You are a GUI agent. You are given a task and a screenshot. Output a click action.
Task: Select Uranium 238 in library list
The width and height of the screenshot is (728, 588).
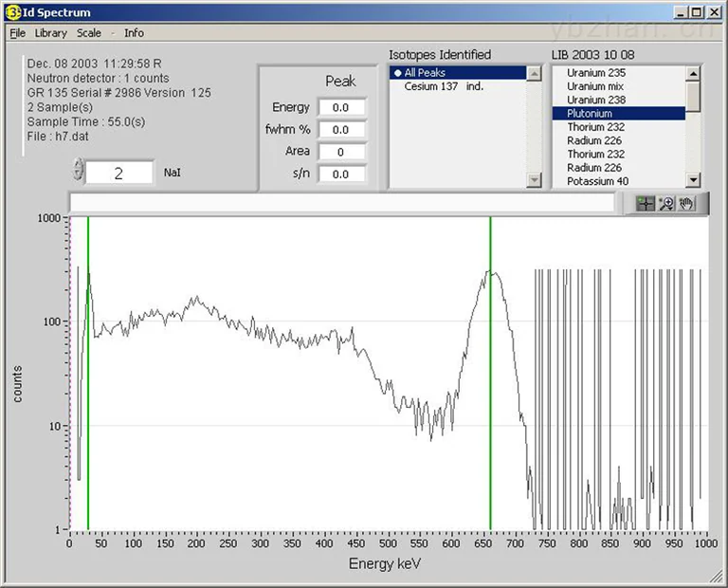pos(618,100)
